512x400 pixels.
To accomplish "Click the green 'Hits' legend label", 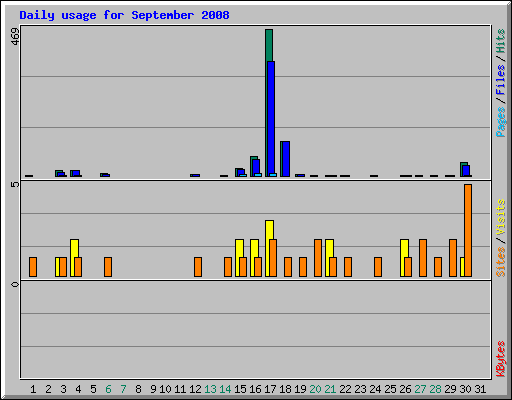I will click(500, 41).
